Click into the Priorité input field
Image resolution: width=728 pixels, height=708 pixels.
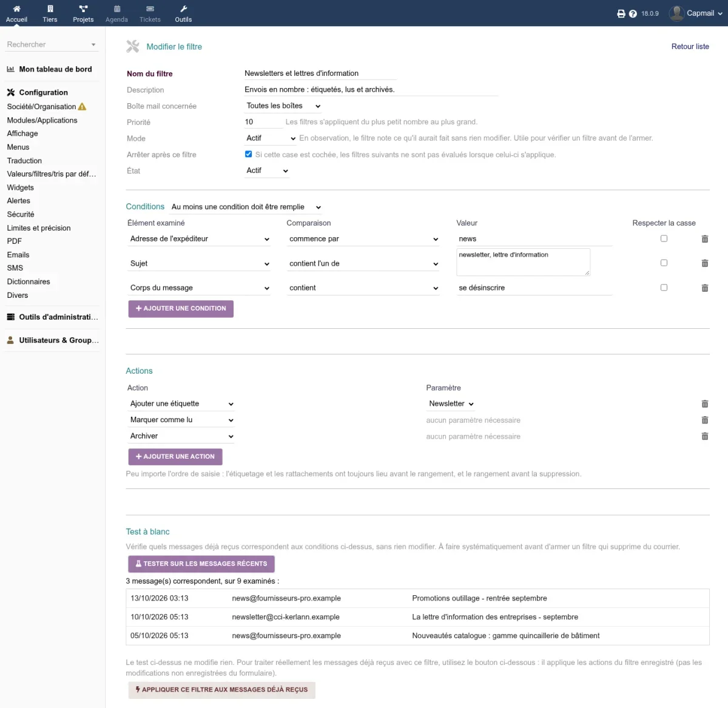pyautogui.click(x=263, y=122)
